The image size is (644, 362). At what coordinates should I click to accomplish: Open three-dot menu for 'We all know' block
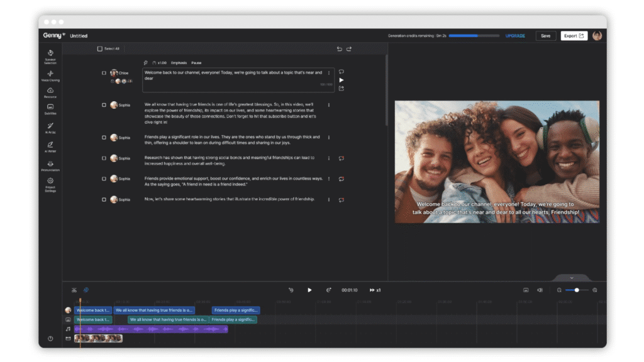tap(329, 105)
